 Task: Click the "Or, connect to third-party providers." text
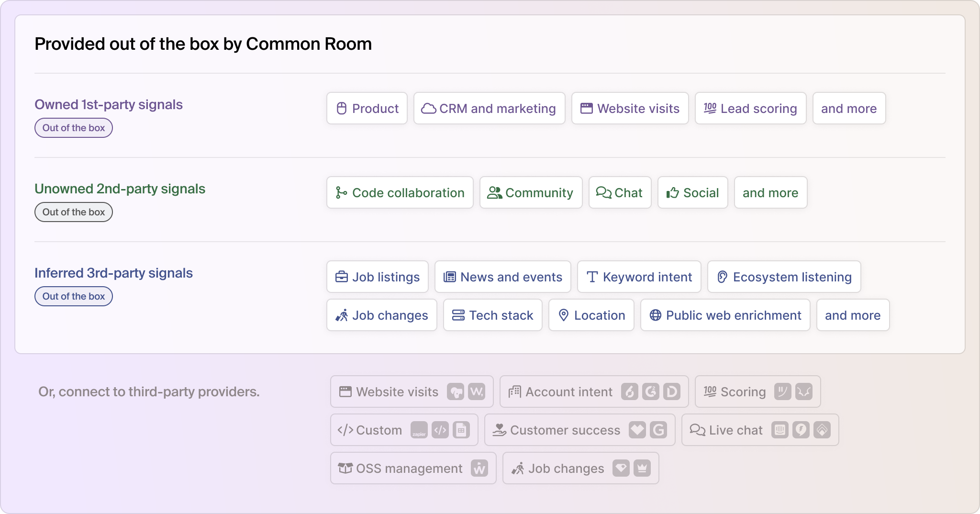(149, 392)
